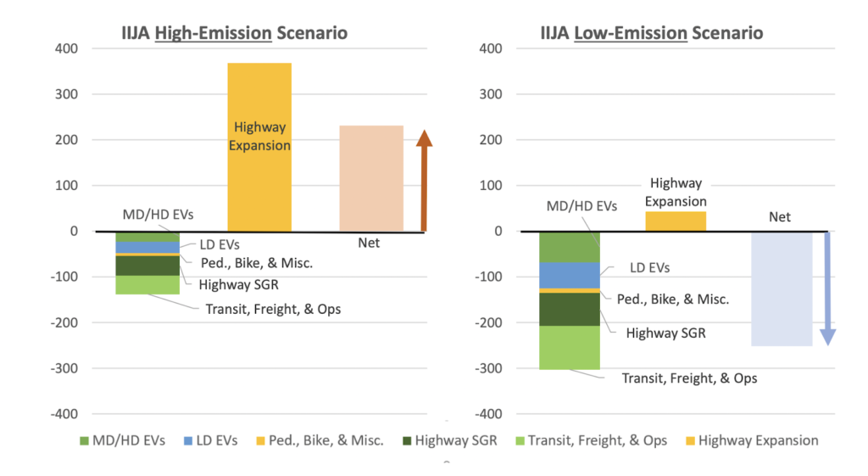Click 'Transit, Freight, & Ops' label in High-Emission chart

click(274, 309)
